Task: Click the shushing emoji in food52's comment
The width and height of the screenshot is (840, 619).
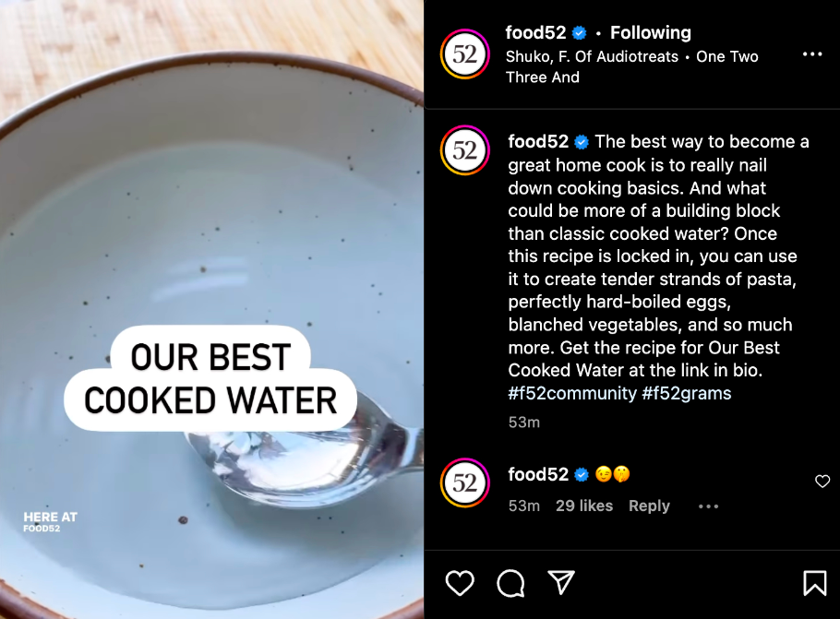Action: pos(621,474)
